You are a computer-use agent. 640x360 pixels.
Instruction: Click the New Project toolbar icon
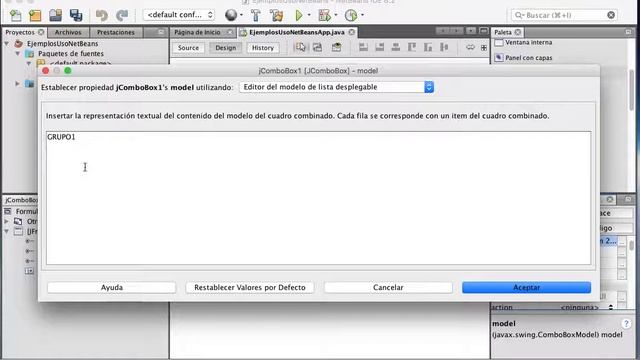click(35, 15)
